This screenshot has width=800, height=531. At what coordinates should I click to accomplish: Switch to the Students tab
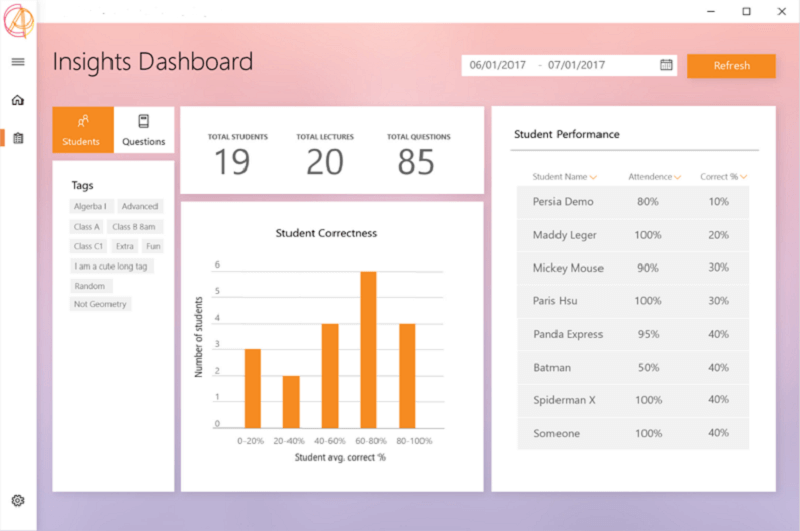81,130
